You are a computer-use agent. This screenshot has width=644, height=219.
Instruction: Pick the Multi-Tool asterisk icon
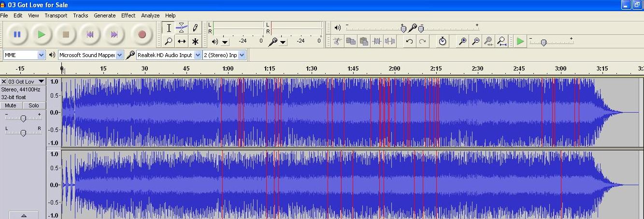click(x=195, y=42)
